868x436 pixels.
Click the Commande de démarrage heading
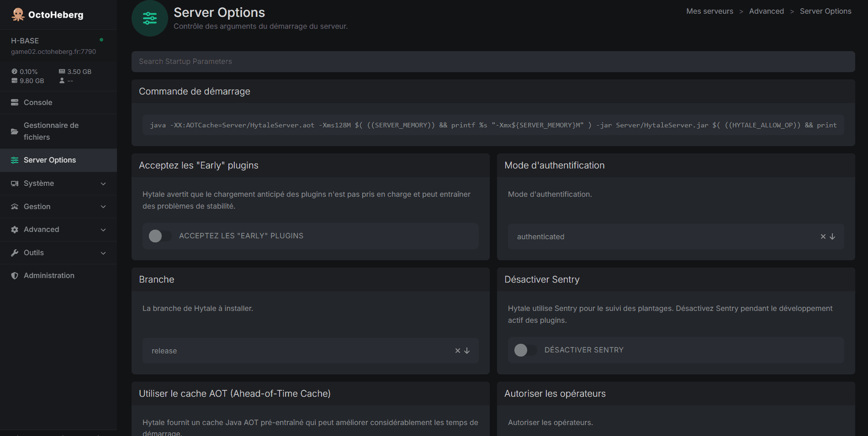pos(195,91)
